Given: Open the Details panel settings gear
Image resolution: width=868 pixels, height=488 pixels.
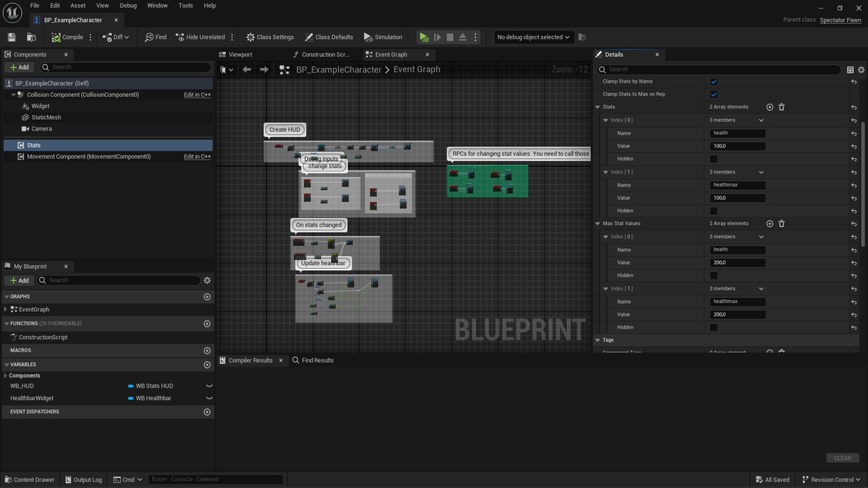Looking at the screenshot, I should [861, 70].
